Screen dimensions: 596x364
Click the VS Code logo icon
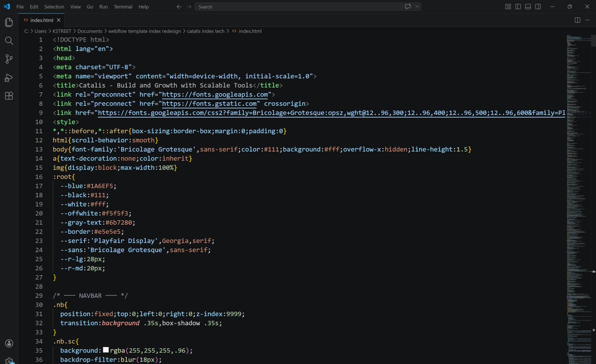[x=6, y=6]
